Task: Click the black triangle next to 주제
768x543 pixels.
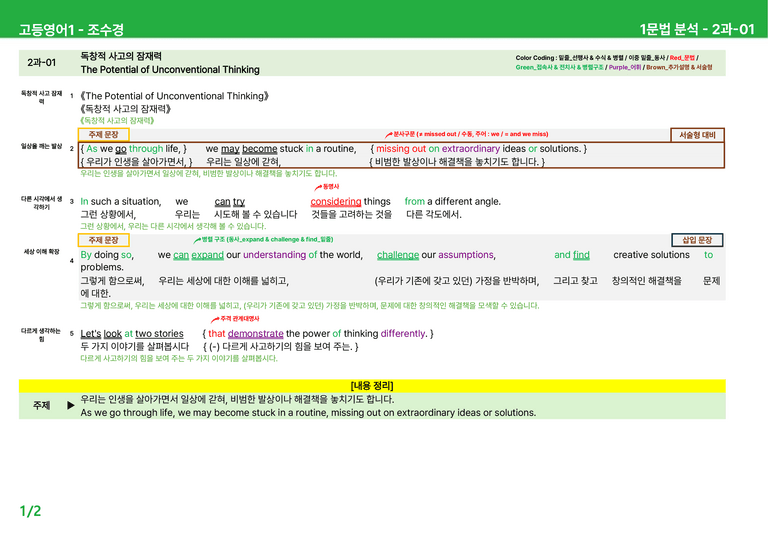Action: pyautogui.click(x=71, y=405)
